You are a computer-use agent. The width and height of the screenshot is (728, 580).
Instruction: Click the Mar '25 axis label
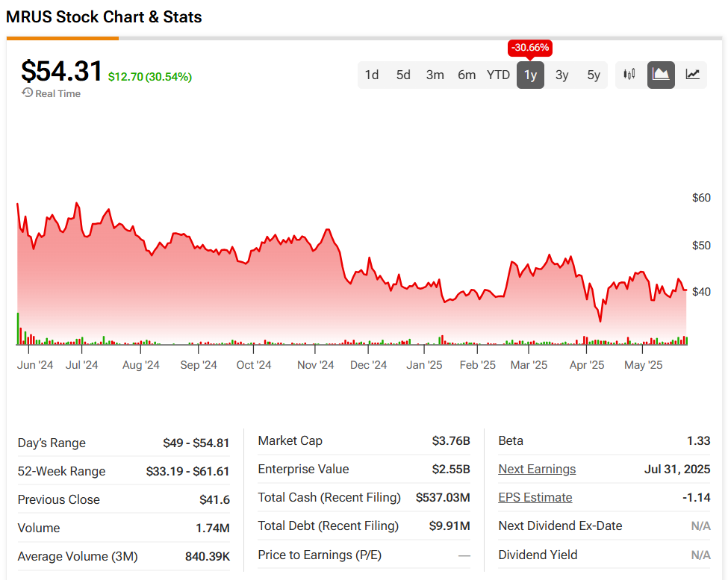[529, 365]
